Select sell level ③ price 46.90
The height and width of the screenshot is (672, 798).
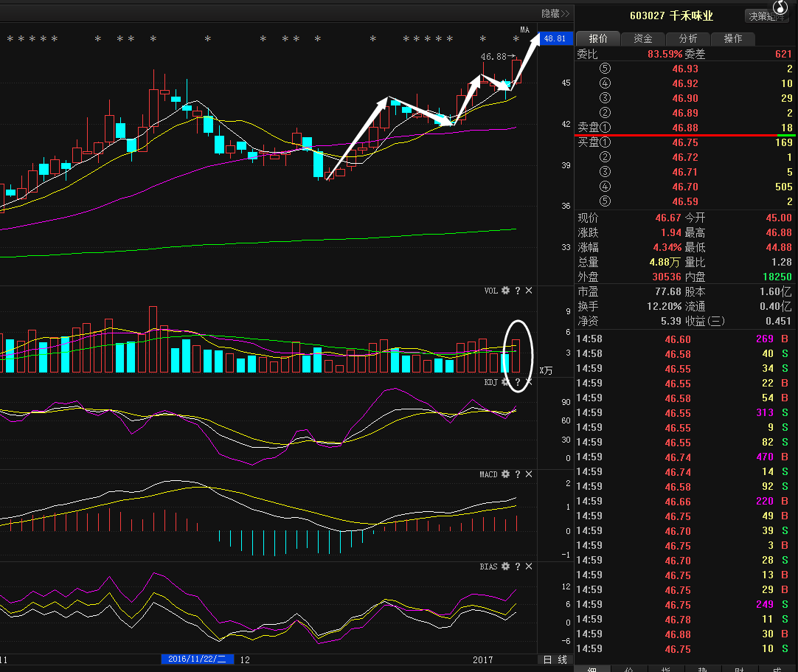pyautogui.click(x=685, y=98)
